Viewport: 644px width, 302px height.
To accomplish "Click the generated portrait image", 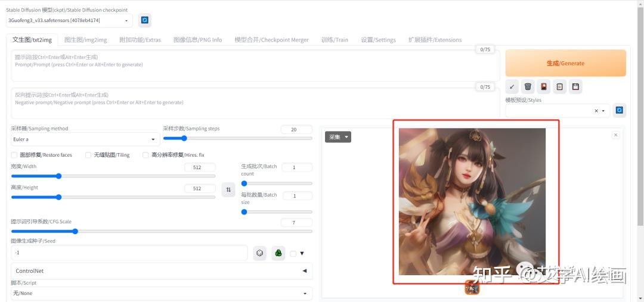I will point(472,201).
